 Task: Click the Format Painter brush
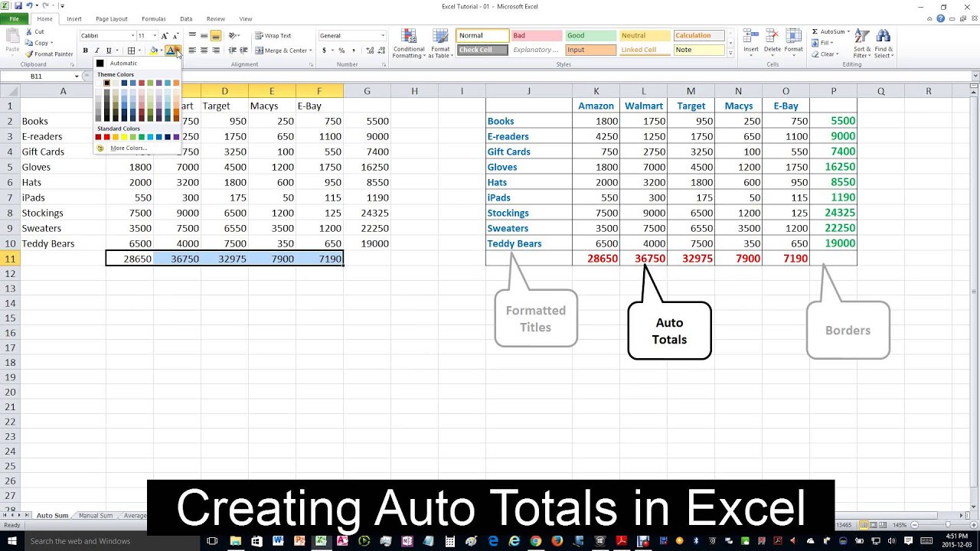(x=29, y=54)
